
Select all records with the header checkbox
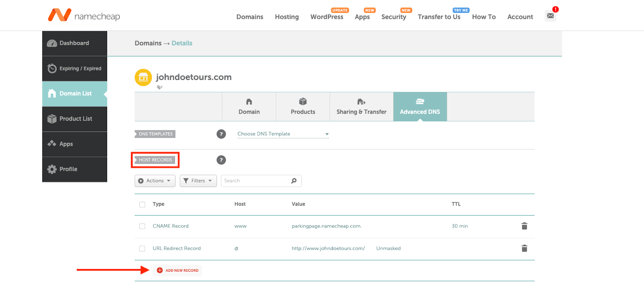(x=142, y=205)
